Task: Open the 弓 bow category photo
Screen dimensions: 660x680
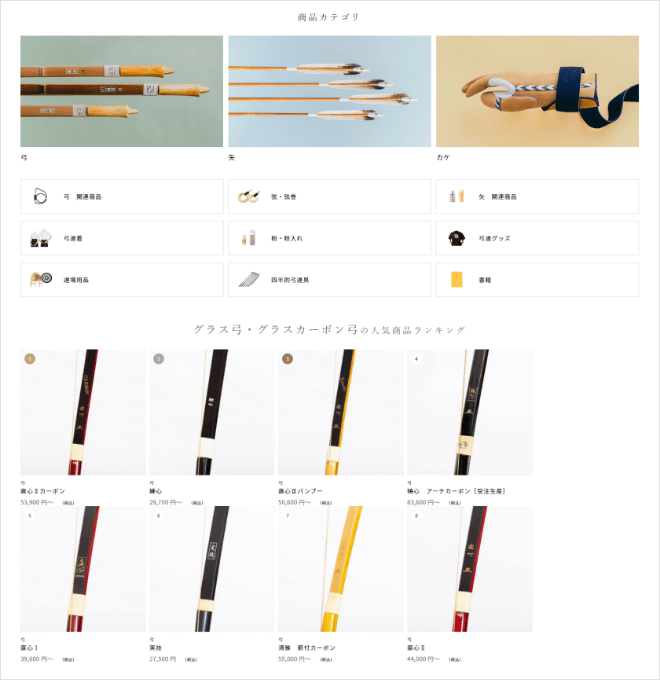Action: point(121,91)
